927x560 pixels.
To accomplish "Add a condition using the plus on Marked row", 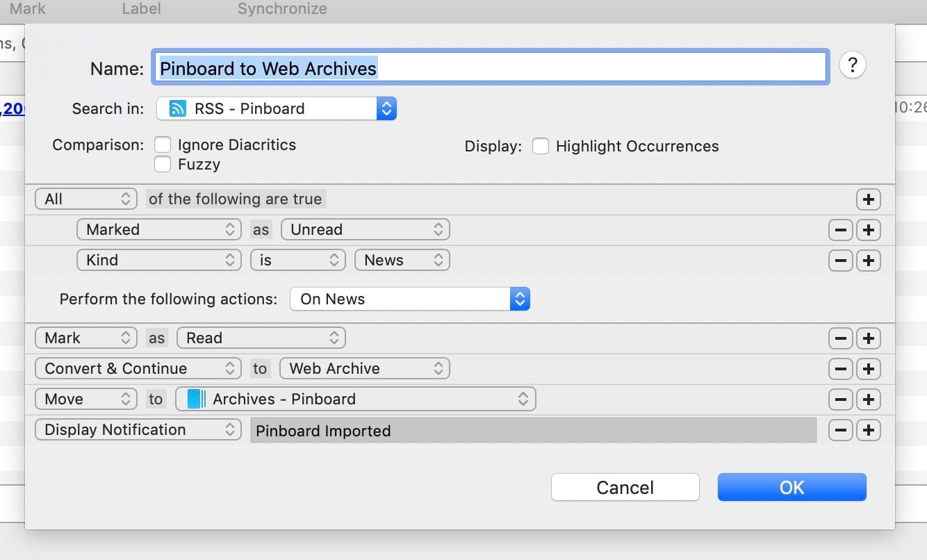I will point(868,229).
